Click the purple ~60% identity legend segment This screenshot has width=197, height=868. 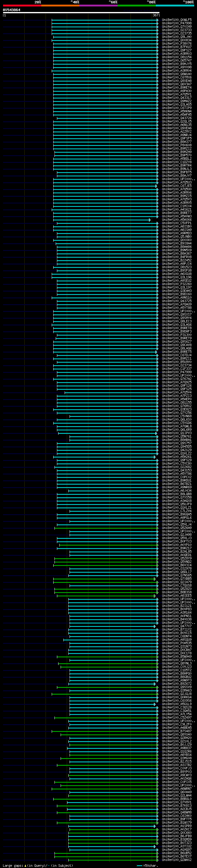tap(99, 6)
